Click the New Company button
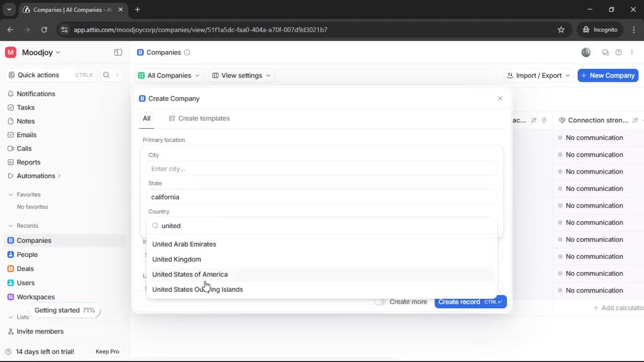 coord(608,75)
